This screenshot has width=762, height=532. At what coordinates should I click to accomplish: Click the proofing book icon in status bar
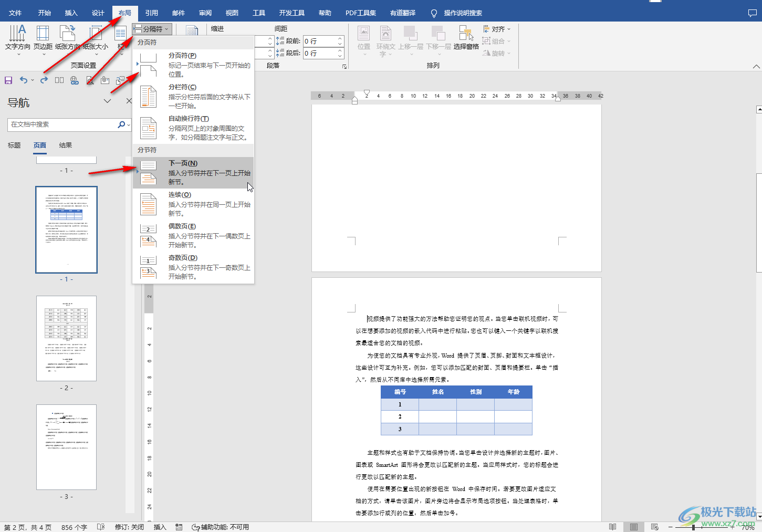click(x=101, y=527)
